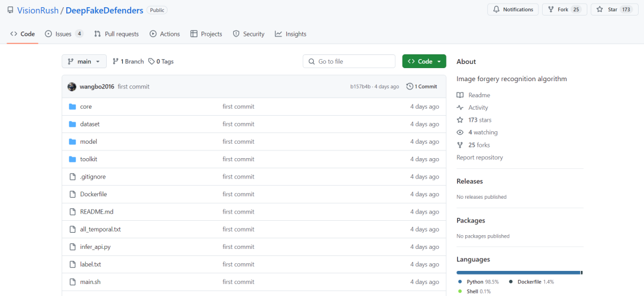Click the folder icon for model
This screenshot has width=644, height=296.
73,141
